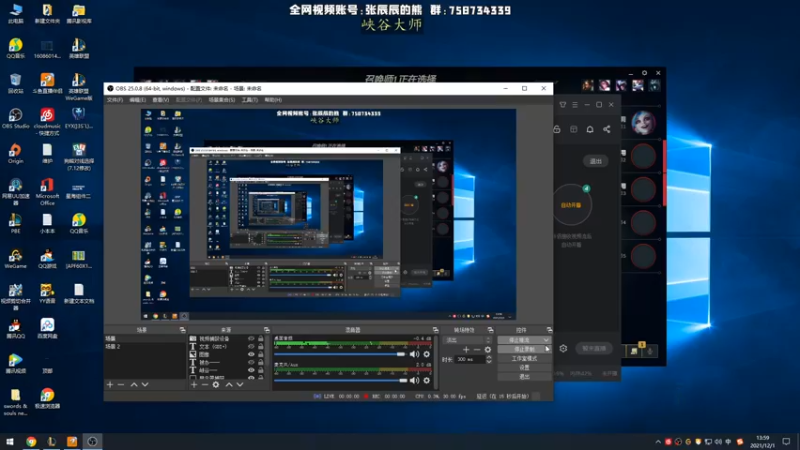The image size is (800, 450).
Task: Open the Origin desktop shortcut
Action: tap(15, 153)
